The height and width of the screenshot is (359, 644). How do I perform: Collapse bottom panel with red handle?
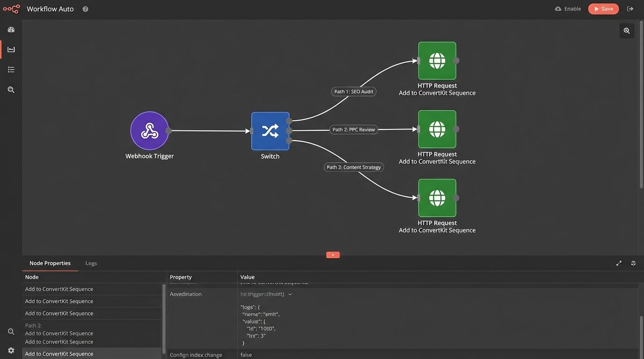[333, 255]
